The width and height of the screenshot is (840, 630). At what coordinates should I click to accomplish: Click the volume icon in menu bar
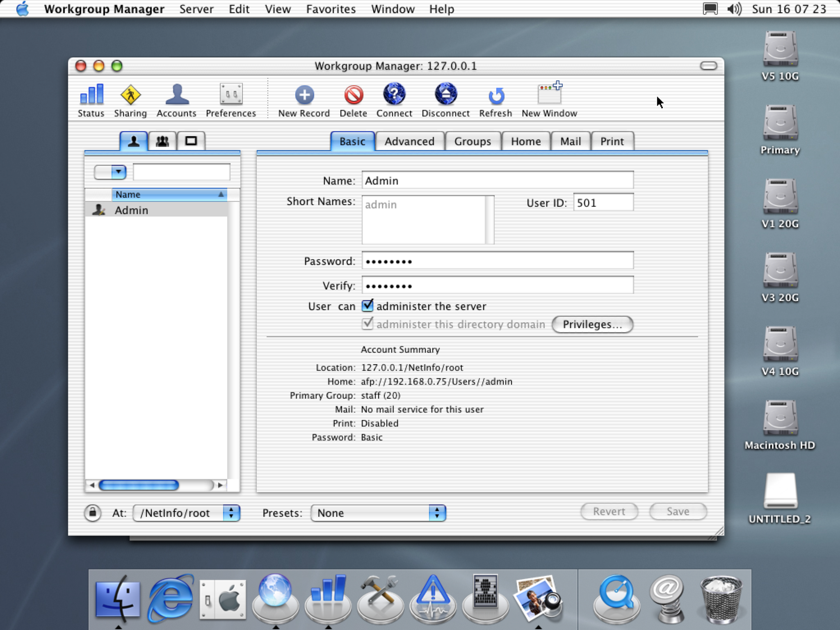[x=735, y=9]
